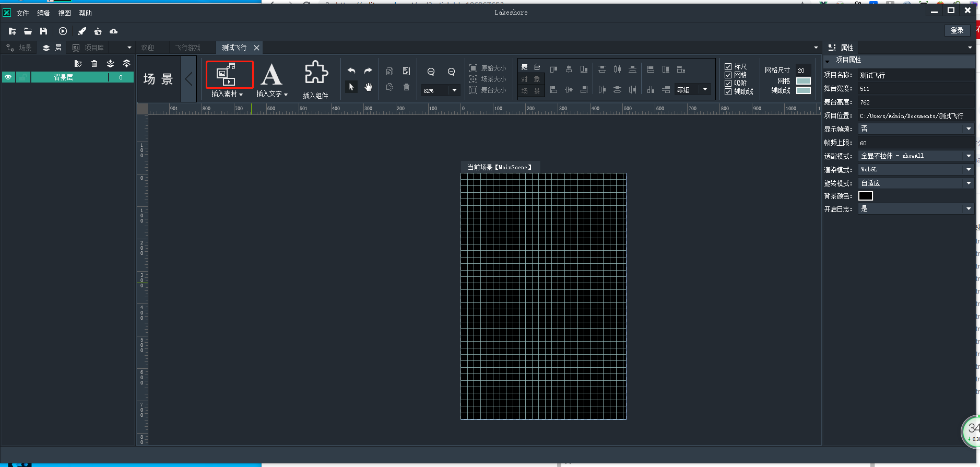This screenshot has height=467, width=980.
Task: Open the 视图 menu
Action: click(x=64, y=13)
